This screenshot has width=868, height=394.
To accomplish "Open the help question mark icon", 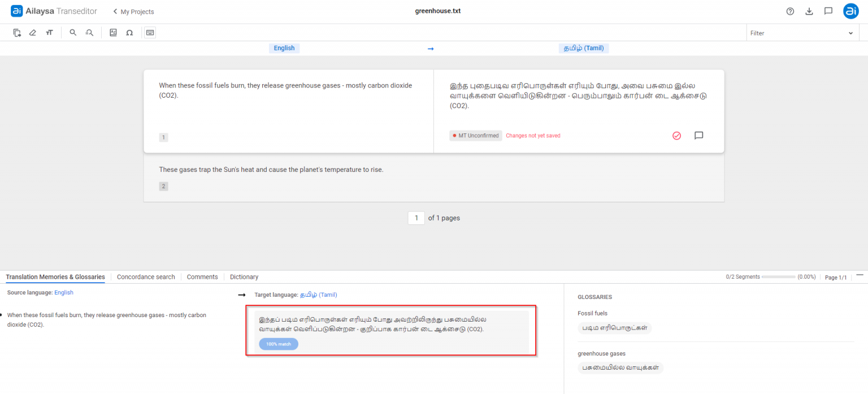I will tap(789, 11).
